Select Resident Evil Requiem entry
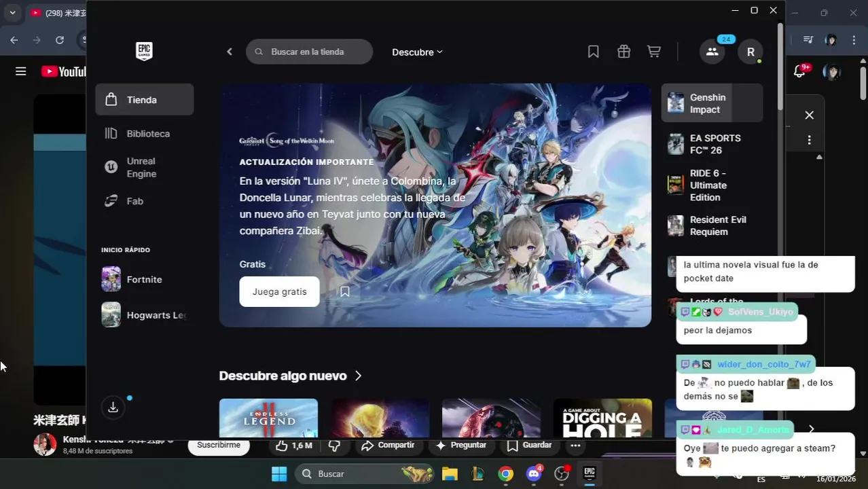This screenshot has height=489, width=868. click(x=712, y=225)
